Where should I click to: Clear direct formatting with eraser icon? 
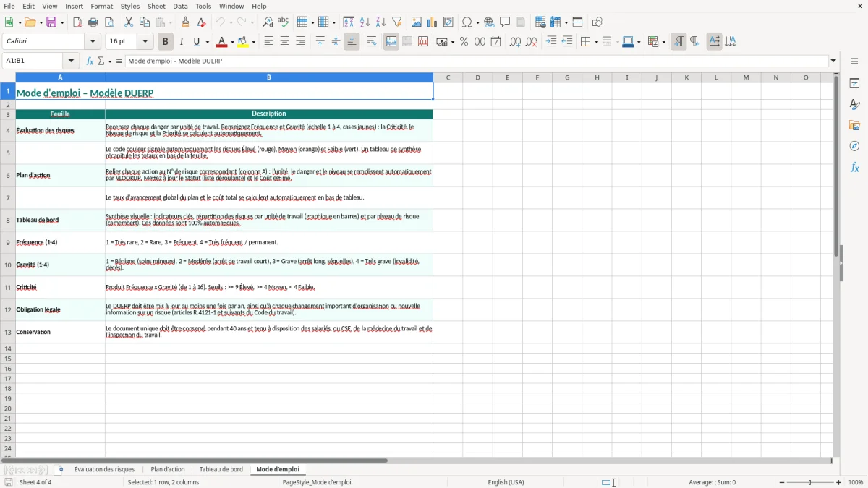tap(201, 22)
